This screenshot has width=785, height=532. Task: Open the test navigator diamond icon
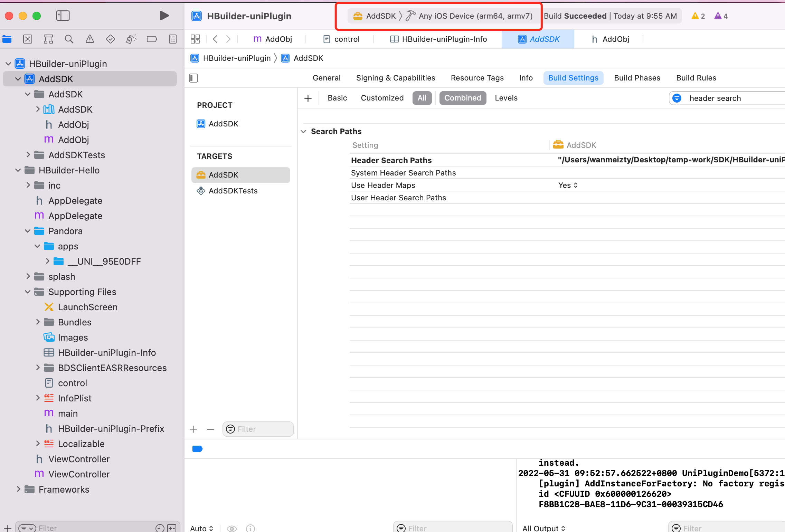pyautogui.click(x=111, y=39)
